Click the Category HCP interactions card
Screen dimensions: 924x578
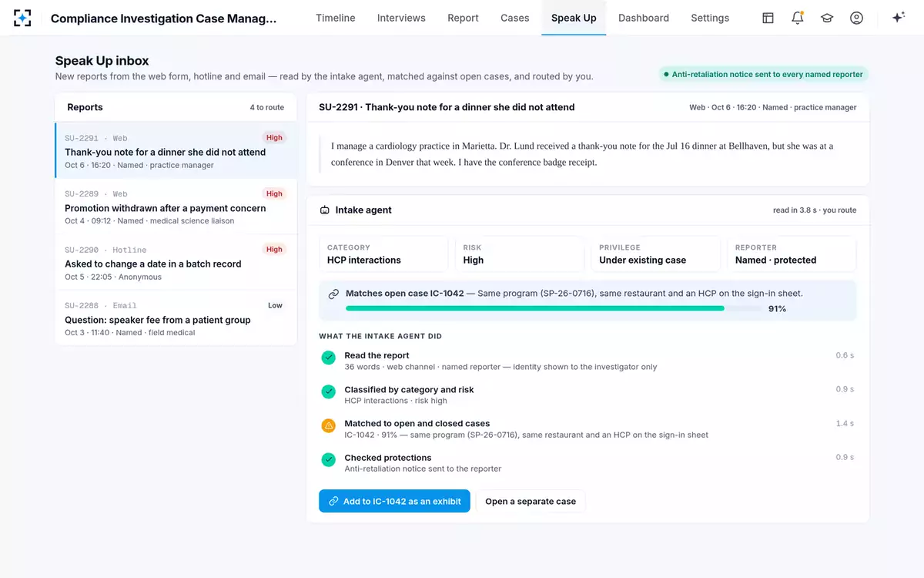[x=383, y=254]
